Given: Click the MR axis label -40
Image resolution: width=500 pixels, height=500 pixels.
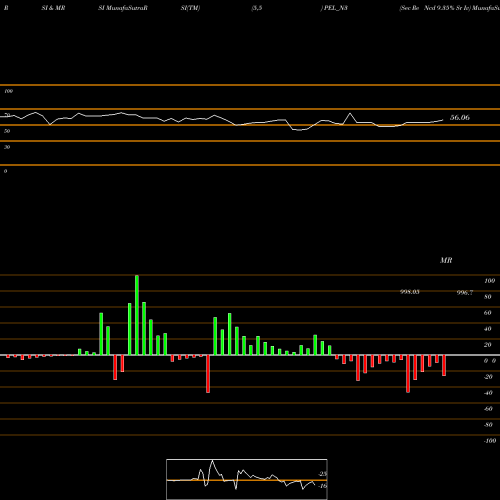Looking at the screenshot, I should tap(488, 393).
